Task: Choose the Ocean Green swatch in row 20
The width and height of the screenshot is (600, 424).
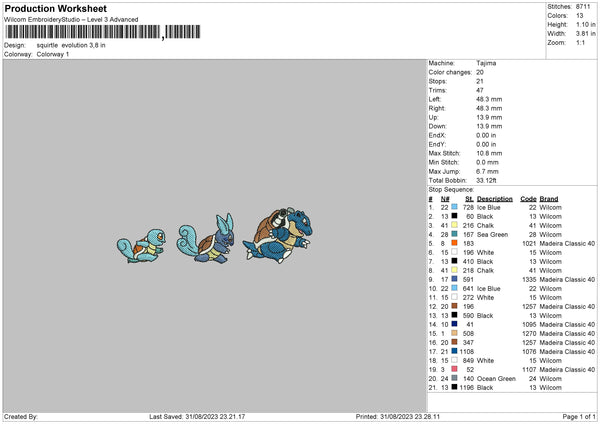Action: [454, 378]
